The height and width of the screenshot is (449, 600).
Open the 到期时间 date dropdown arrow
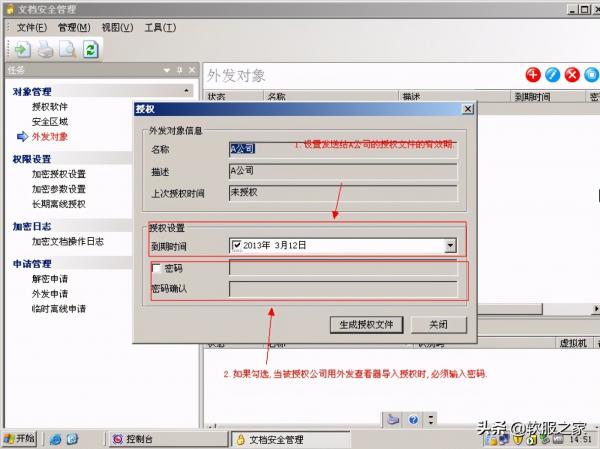pos(450,245)
